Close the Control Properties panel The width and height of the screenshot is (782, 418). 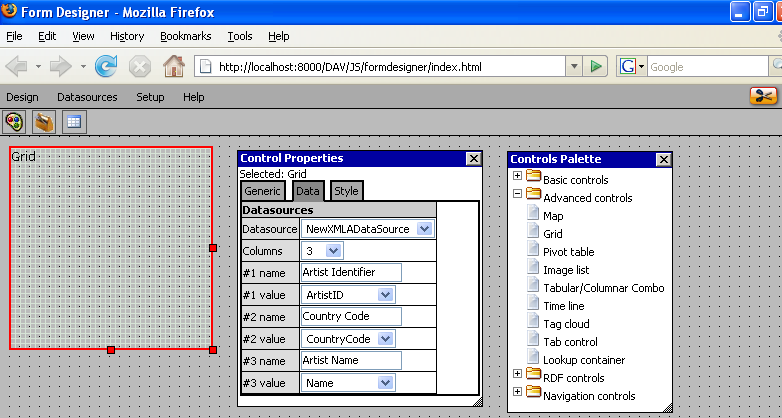coord(474,158)
